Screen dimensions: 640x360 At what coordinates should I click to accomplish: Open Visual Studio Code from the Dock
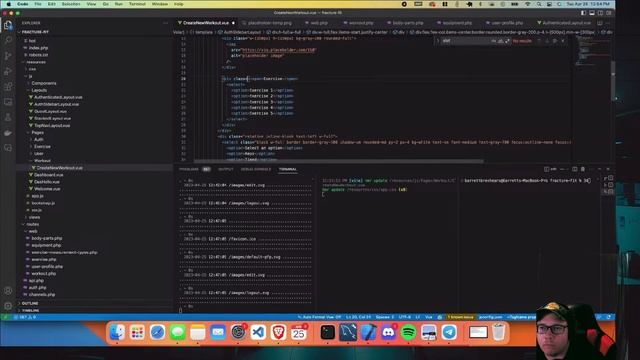tap(258, 332)
